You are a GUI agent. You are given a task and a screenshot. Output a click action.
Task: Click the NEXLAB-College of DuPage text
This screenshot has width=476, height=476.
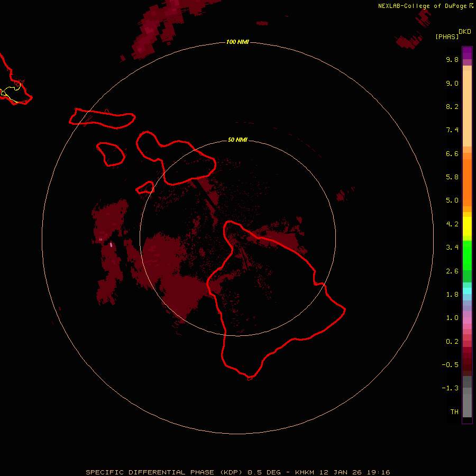point(422,6)
